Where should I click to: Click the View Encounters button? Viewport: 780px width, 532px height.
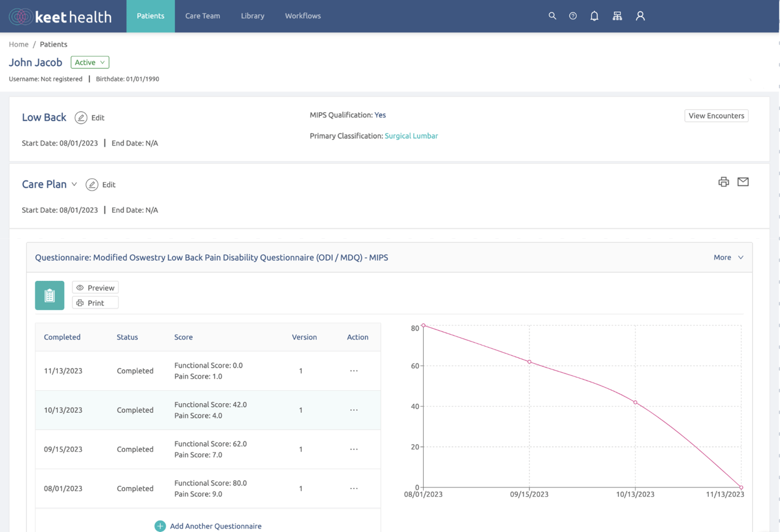pyautogui.click(x=716, y=116)
